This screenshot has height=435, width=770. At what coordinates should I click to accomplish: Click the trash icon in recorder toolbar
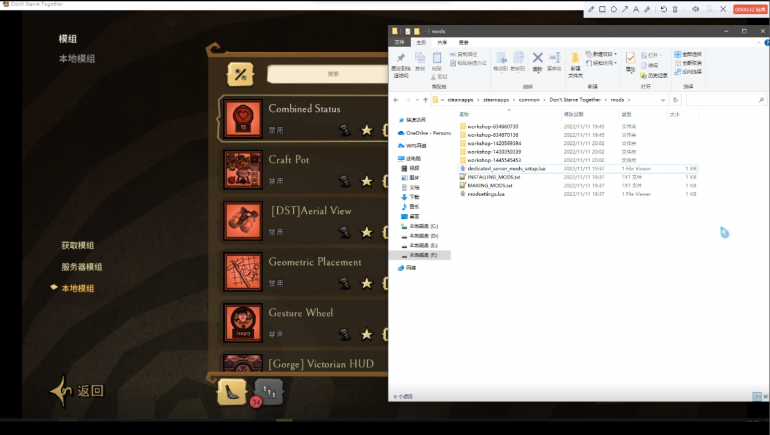[675, 9]
